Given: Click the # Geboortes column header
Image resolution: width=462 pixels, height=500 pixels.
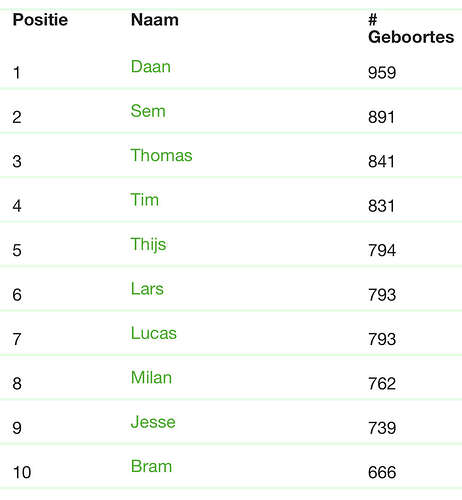Looking at the screenshot, I should pos(411,28).
